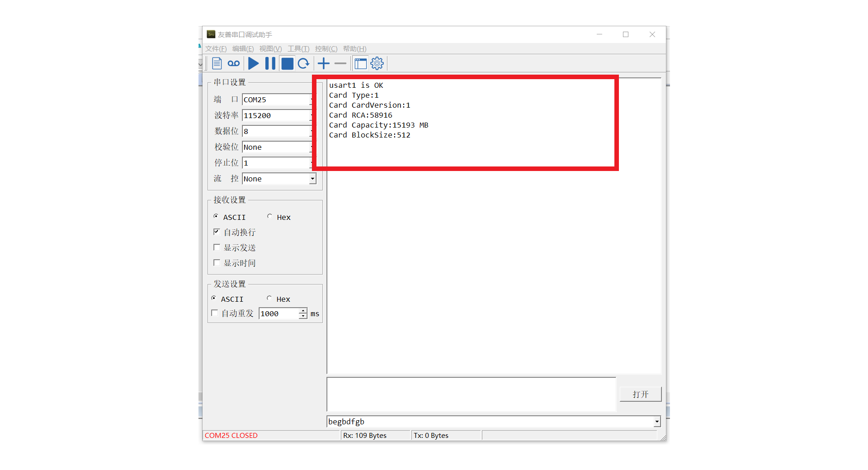Click the 'Card Type:1' output line
This screenshot has width=868, height=470.
point(354,95)
